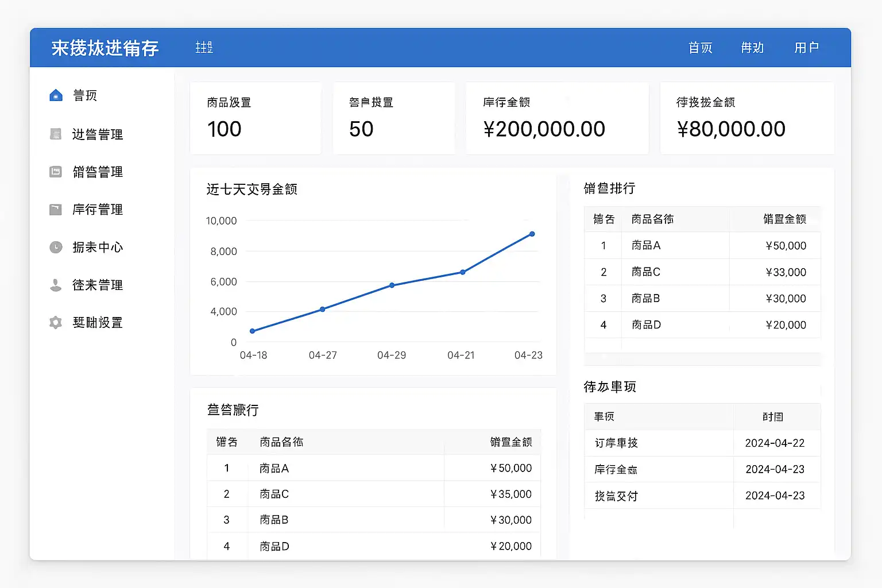Open settings via the sidebar gear icon

point(56,323)
